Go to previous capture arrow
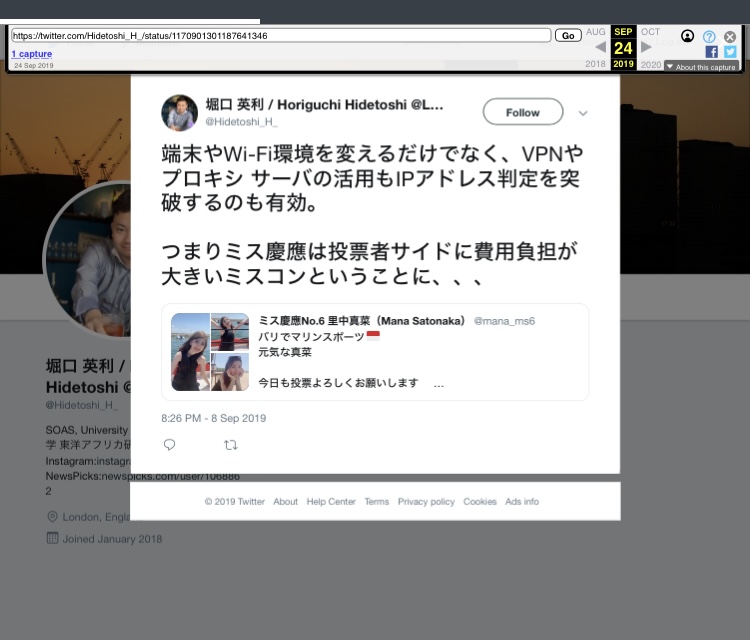Screen dimensions: 750x640 click(x=600, y=47)
